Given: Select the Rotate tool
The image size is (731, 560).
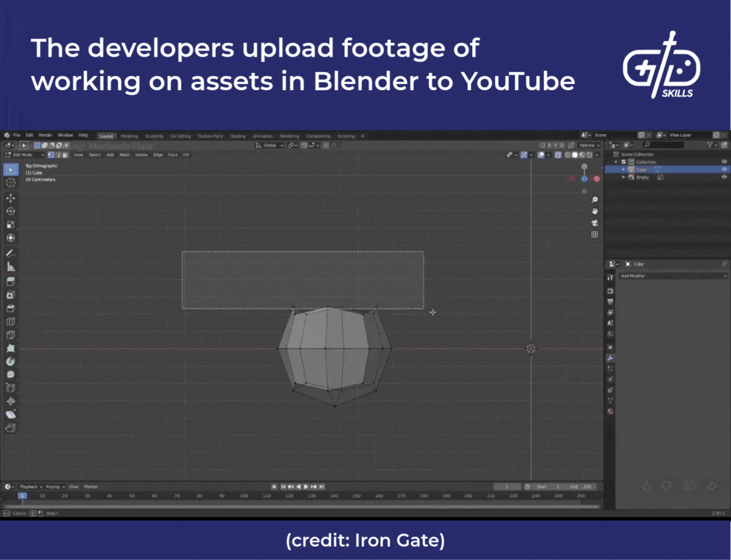Looking at the screenshot, I should tap(10, 211).
